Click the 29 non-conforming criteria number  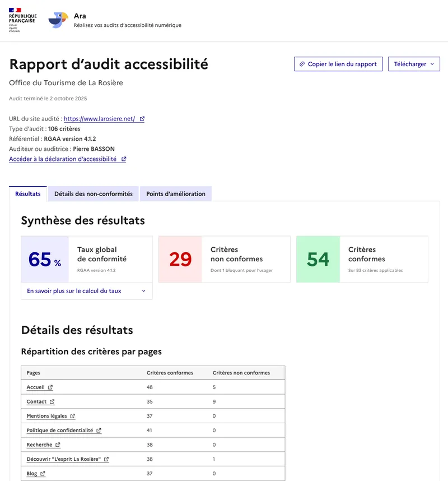tap(180, 260)
